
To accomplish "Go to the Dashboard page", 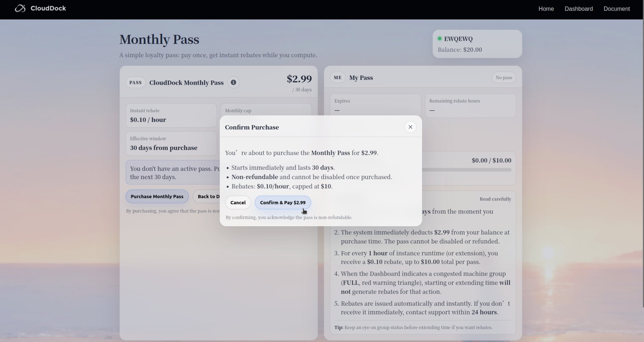I will pos(579,9).
